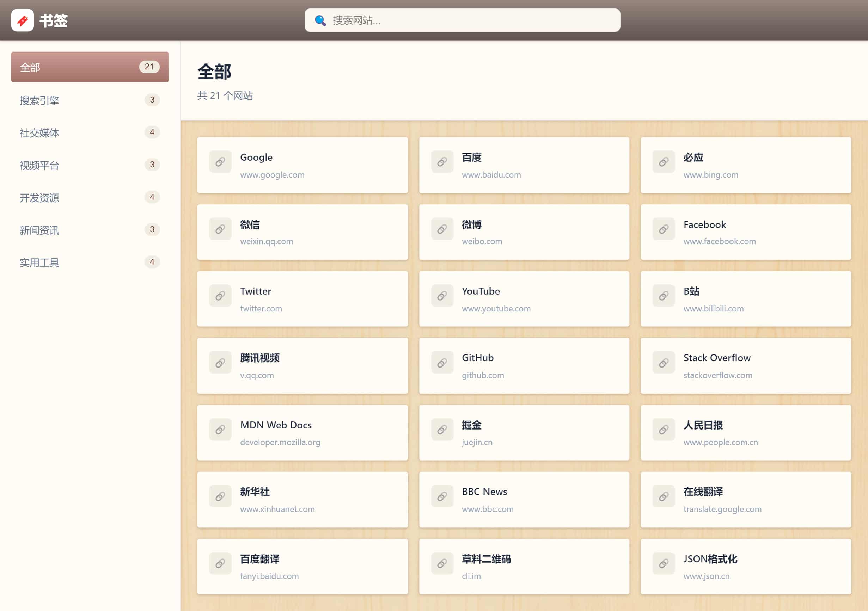Screen dimensions: 868x611
Task: Click the 书签 app title
Action: [x=53, y=20]
